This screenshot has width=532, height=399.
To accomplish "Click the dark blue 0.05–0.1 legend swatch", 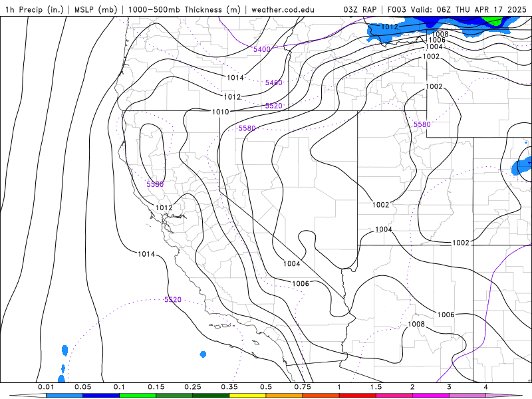I will tap(101, 396).
